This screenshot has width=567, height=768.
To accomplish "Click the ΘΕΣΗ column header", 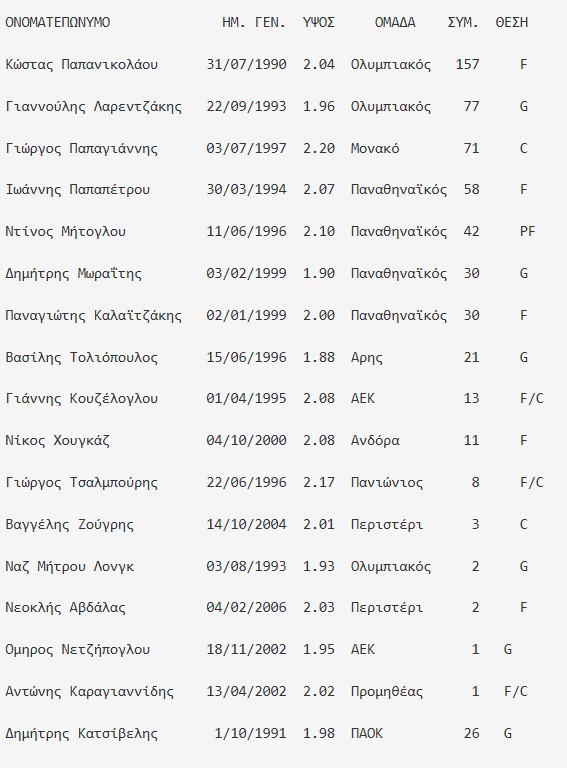I will (x=512, y=23).
